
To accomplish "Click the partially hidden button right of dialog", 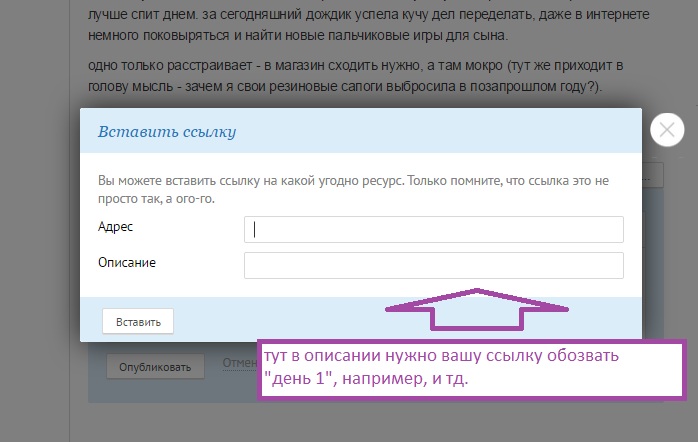I will click(x=652, y=177).
